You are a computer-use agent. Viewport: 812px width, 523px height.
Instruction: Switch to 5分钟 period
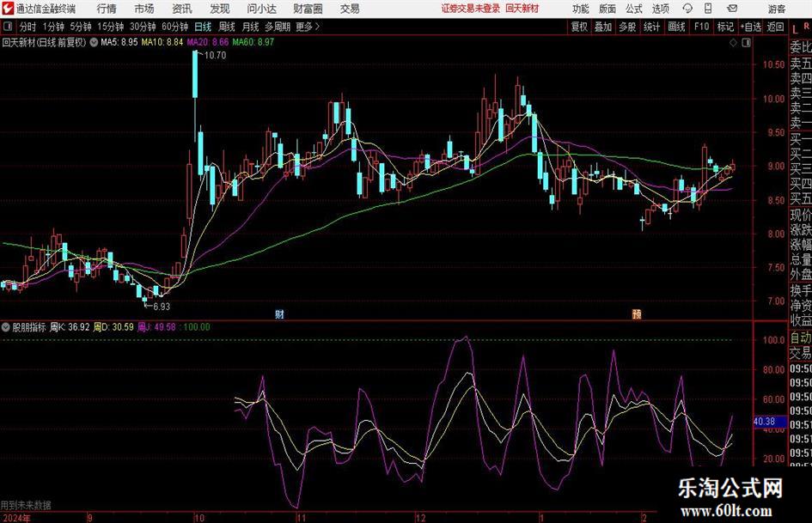pyautogui.click(x=80, y=27)
